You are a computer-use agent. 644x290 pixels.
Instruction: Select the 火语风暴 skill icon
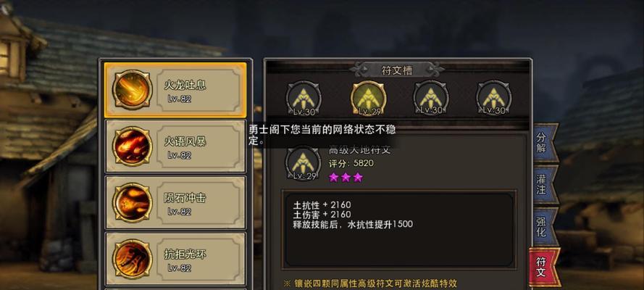tap(133, 146)
